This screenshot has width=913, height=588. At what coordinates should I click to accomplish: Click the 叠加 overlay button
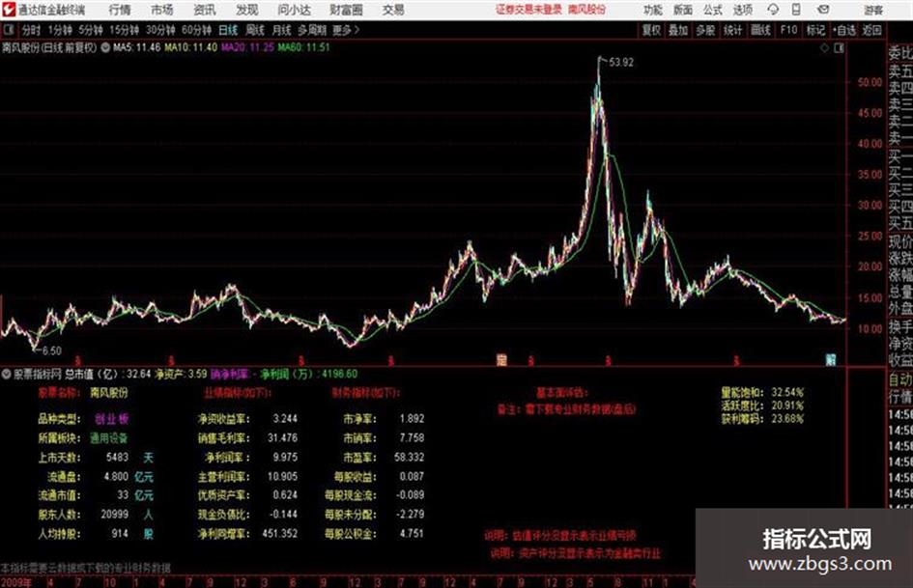(x=678, y=30)
